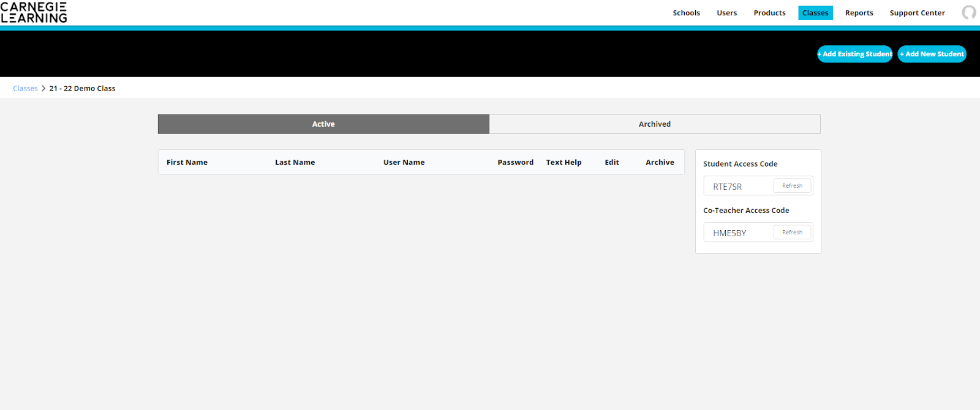Screen dimensions: 980x410
Task: Go to the Products menu
Action: (769, 13)
